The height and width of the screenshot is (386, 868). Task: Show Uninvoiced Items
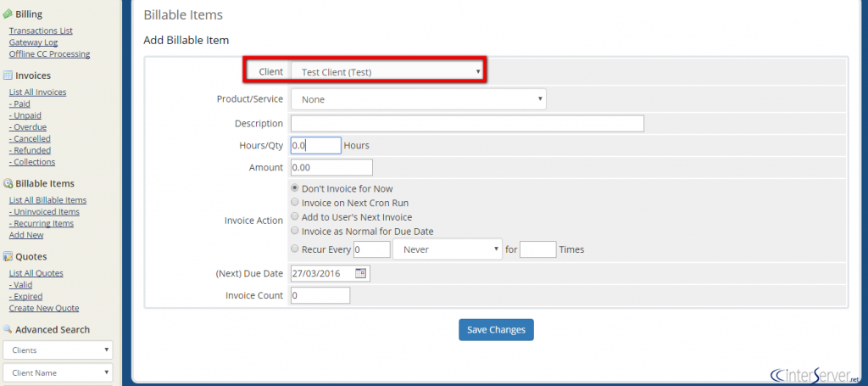[x=44, y=212]
